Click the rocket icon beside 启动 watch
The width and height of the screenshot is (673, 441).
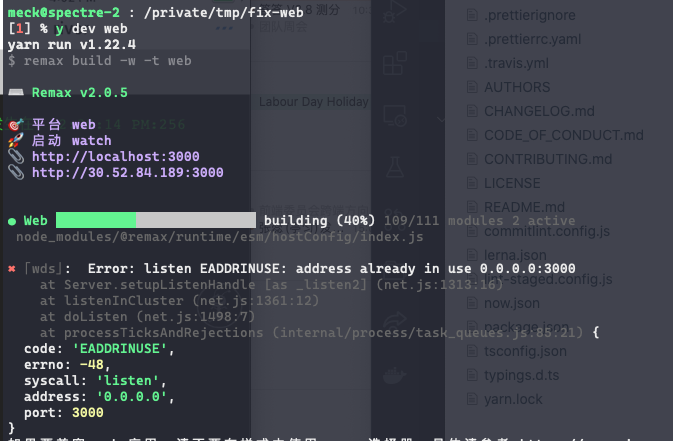tap(16, 140)
